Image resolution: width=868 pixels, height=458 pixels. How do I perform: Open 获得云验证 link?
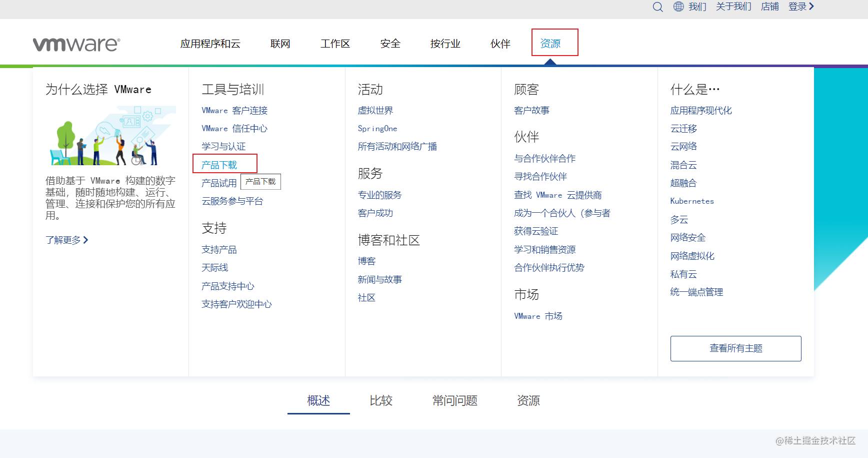click(536, 231)
